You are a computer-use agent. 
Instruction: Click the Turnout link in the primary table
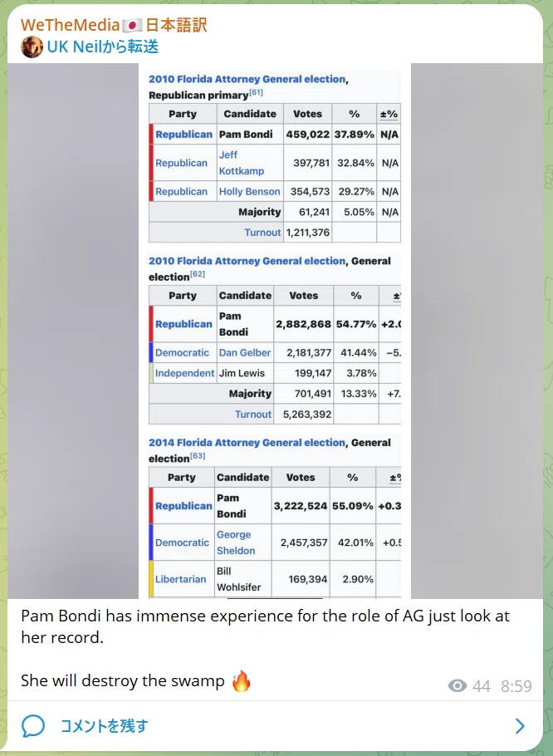click(x=262, y=233)
